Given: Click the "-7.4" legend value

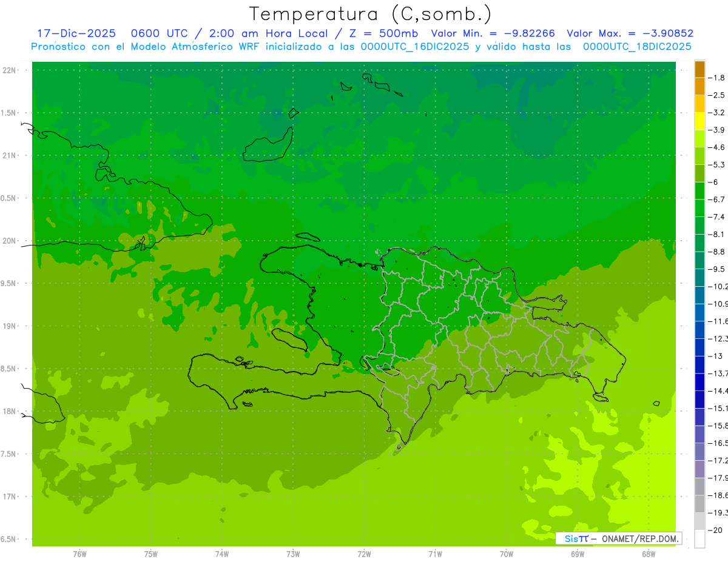Looking at the screenshot, I should click(716, 217).
